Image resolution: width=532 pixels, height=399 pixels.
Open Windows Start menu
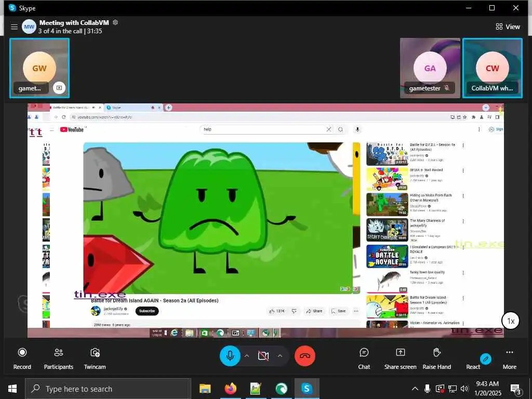click(x=12, y=389)
